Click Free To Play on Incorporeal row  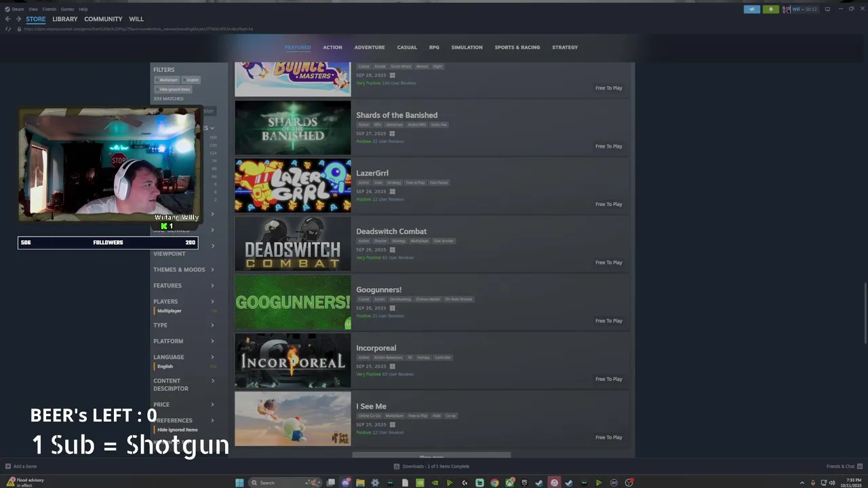608,380
